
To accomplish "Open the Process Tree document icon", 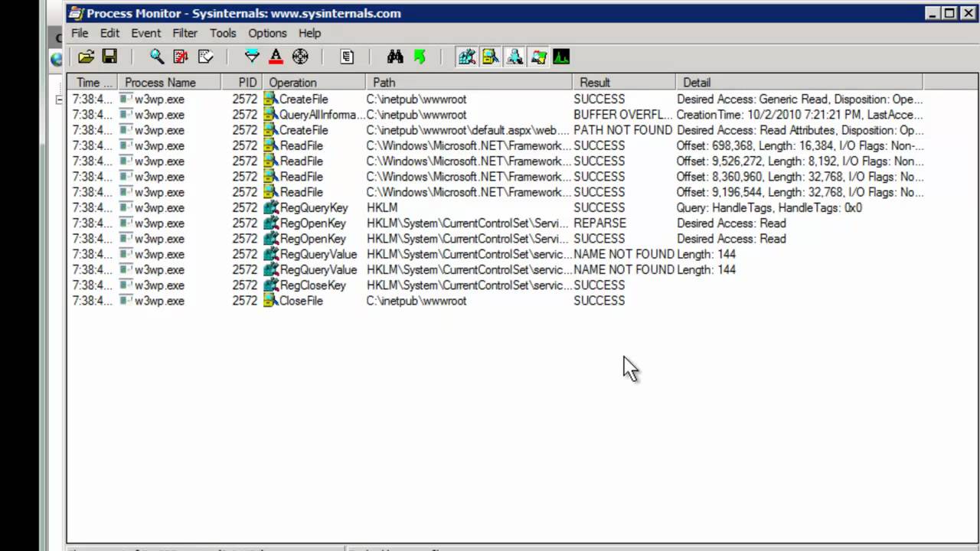I will (x=347, y=57).
